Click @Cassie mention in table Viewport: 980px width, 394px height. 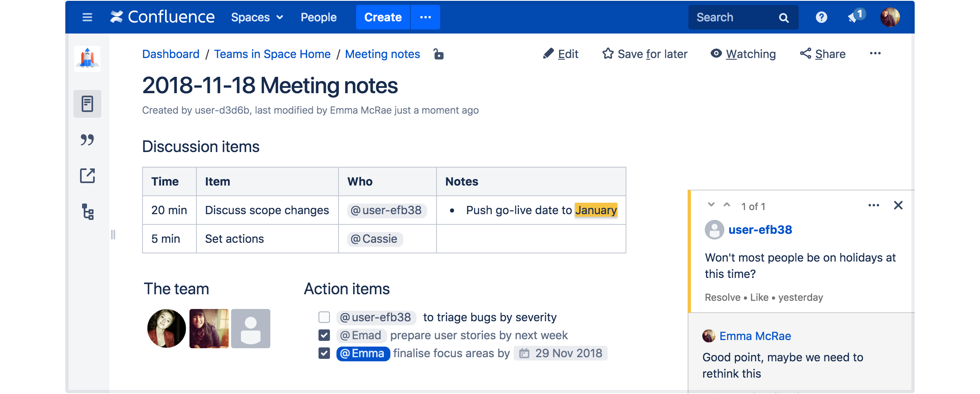[374, 239]
